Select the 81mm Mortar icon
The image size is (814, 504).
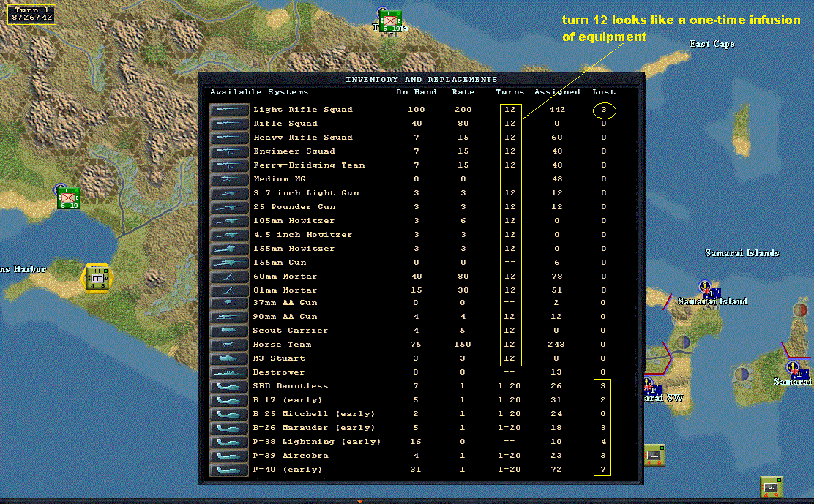229,290
